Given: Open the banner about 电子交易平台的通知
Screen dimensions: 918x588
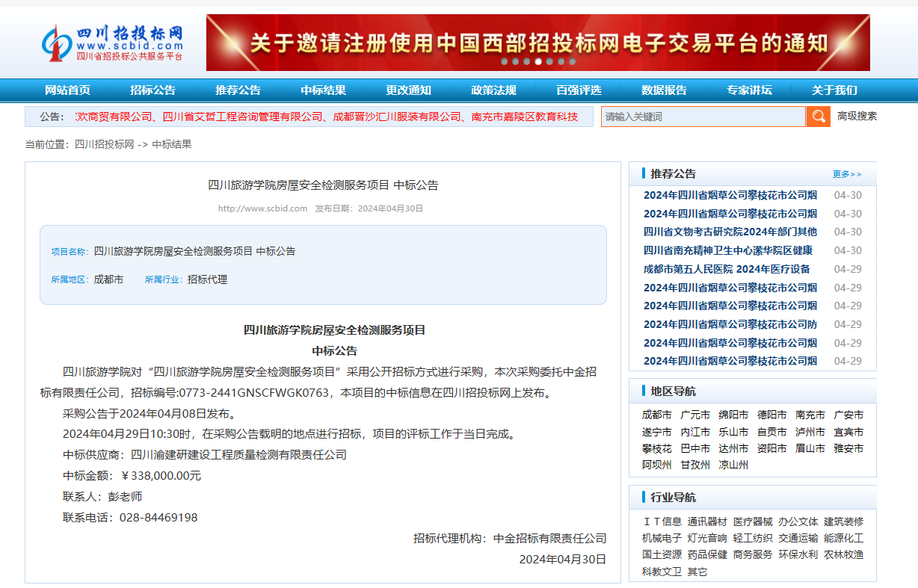Looking at the screenshot, I should pyautogui.click(x=538, y=43).
